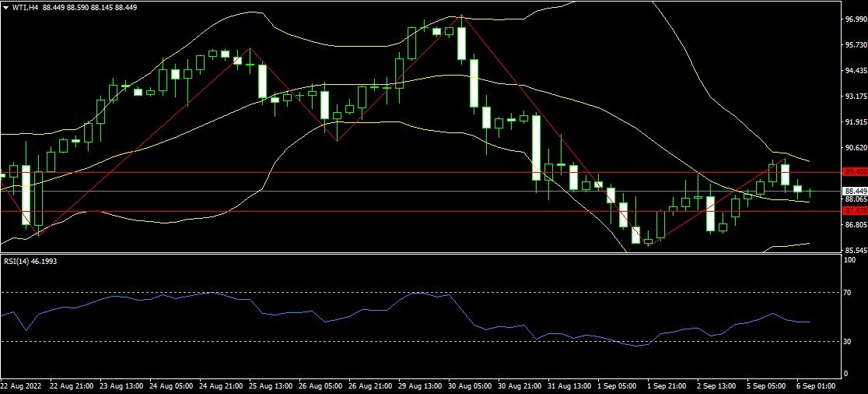The height and width of the screenshot is (394, 868).
Task: Click the 91.915 price axis label
Action: click(856, 122)
